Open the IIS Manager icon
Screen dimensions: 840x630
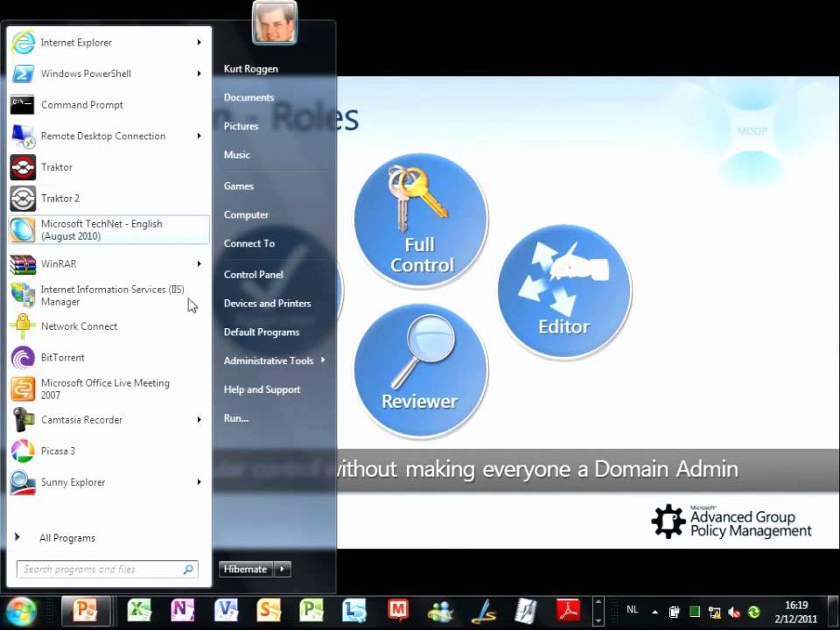pos(23,295)
